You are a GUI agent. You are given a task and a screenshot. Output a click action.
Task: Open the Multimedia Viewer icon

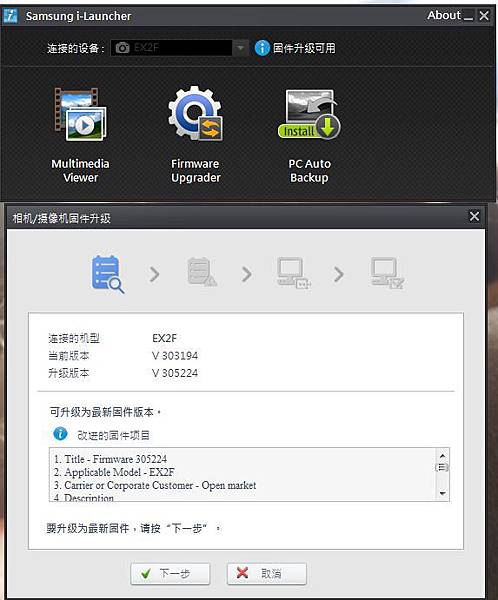coord(80,114)
